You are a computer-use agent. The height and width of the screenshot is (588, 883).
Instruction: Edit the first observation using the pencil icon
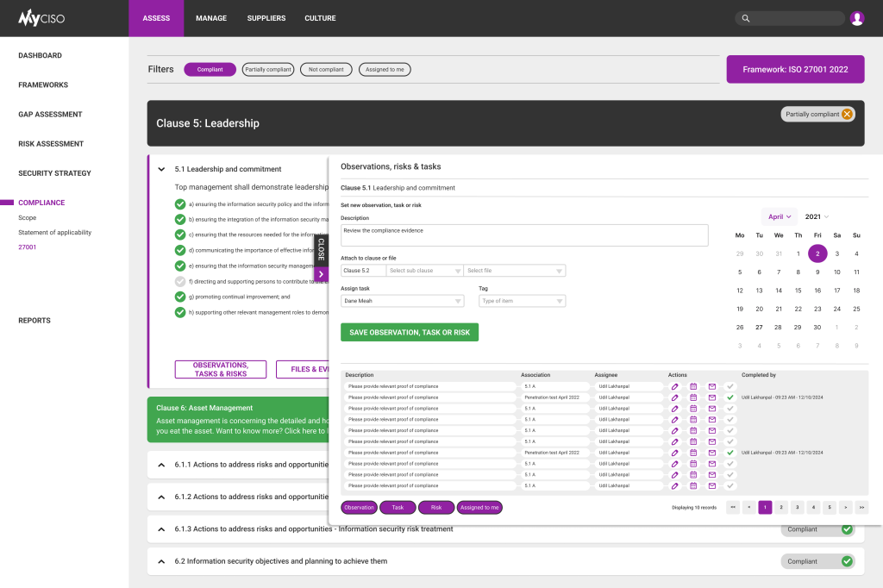(675, 386)
